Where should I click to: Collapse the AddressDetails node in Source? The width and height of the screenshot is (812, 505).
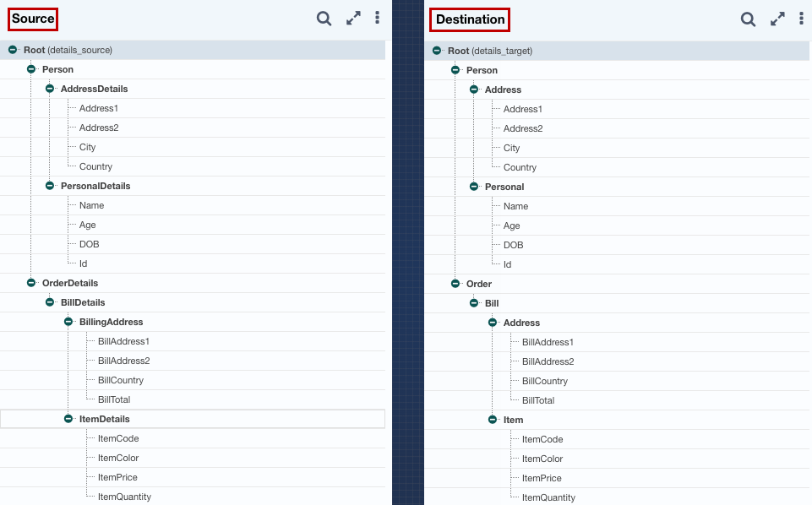(50, 89)
